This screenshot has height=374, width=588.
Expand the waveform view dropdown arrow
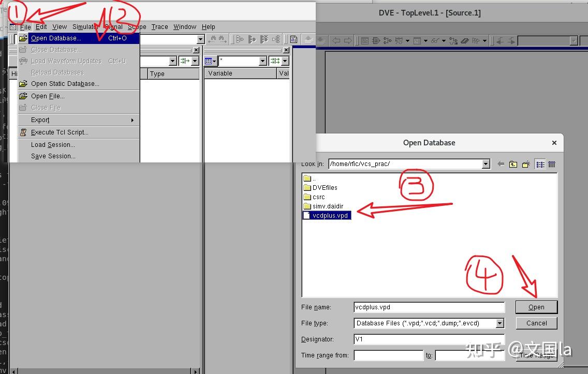coord(408,41)
